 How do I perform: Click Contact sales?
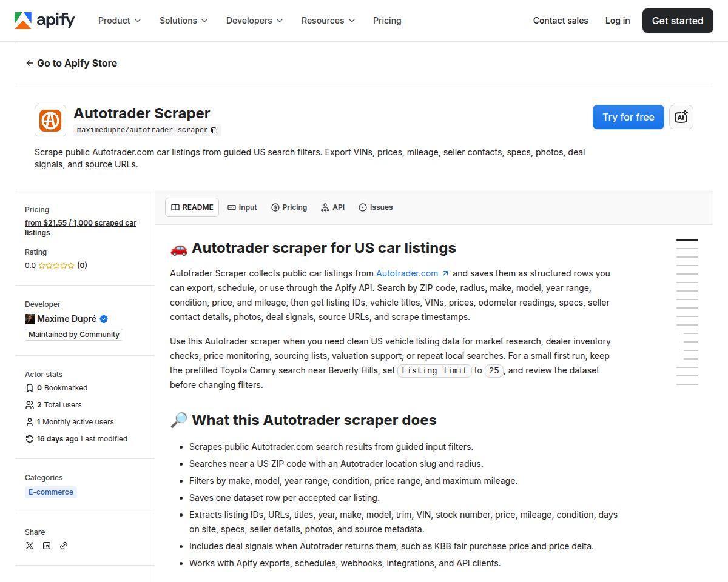561,21
